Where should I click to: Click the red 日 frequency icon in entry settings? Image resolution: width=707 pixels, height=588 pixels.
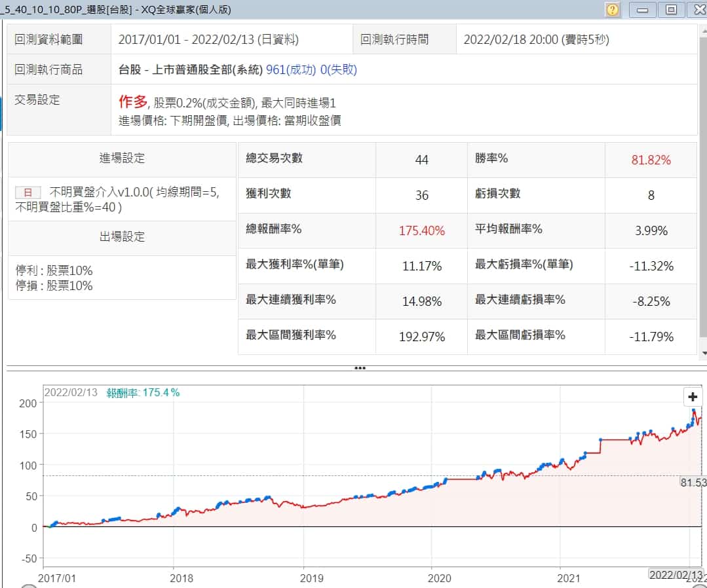pos(28,193)
